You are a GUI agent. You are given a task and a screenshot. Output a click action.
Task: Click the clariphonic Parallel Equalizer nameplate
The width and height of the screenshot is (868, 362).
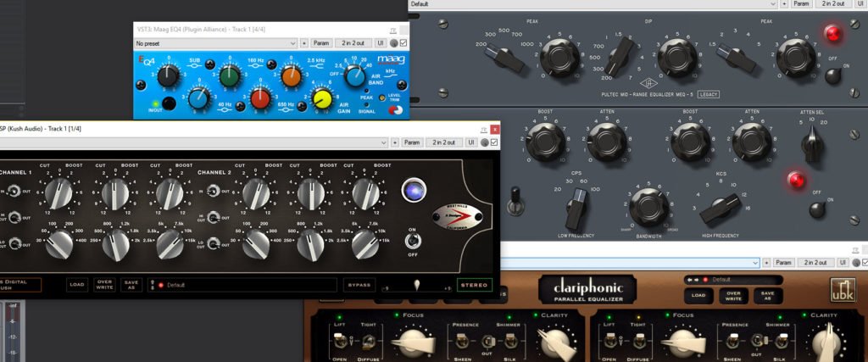(x=587, y=291)
